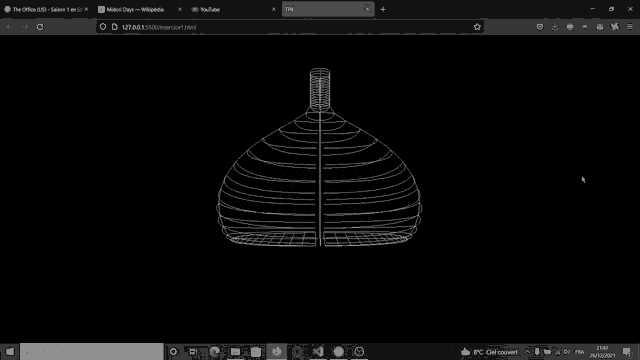Open page info icon beside URL
Screen dimensions: 640x360
pyautogui.click(x=115, y=27)
